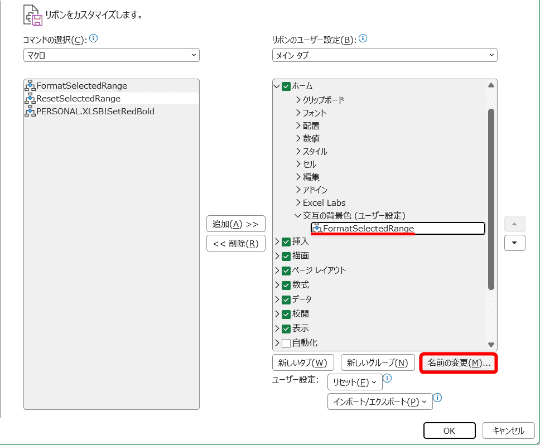The height and width of the screenshot is (445, 540).
Task: Click info icon next to リセット button
Action: (388, 379)
